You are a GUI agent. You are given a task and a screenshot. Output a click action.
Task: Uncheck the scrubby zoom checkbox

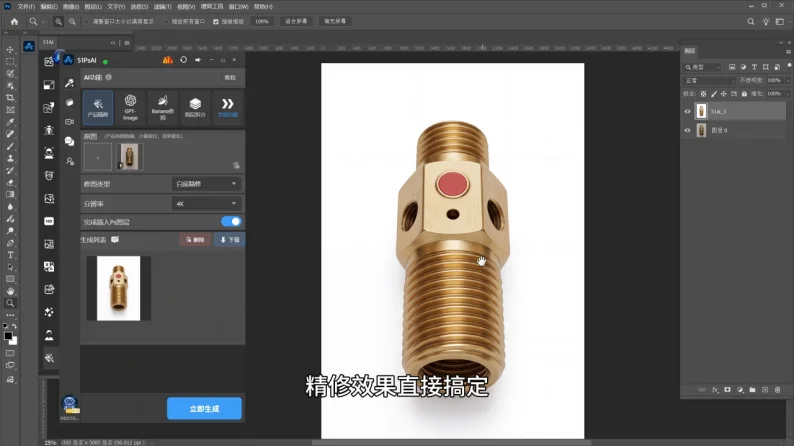[216, 22]
